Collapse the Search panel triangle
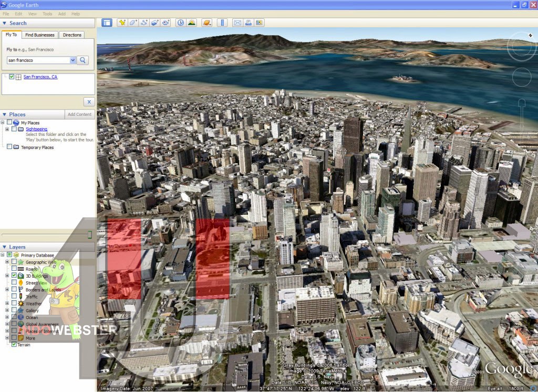Screen dimensions: 538x392 [x=4, y=23]
